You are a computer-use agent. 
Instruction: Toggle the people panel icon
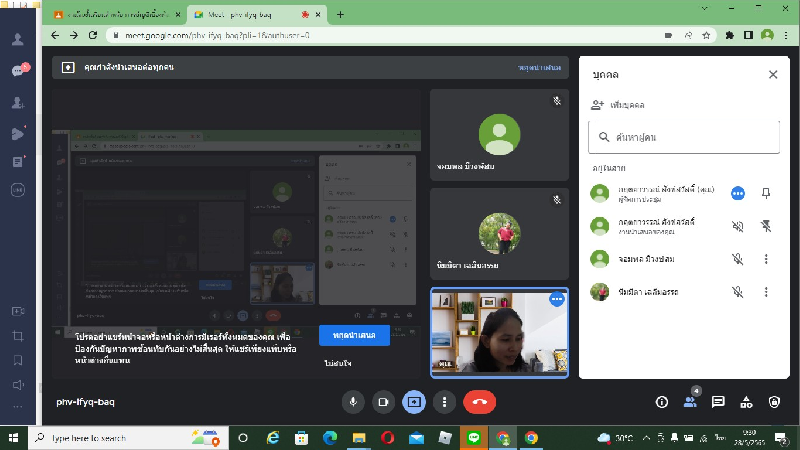click(x=690, y=401)
